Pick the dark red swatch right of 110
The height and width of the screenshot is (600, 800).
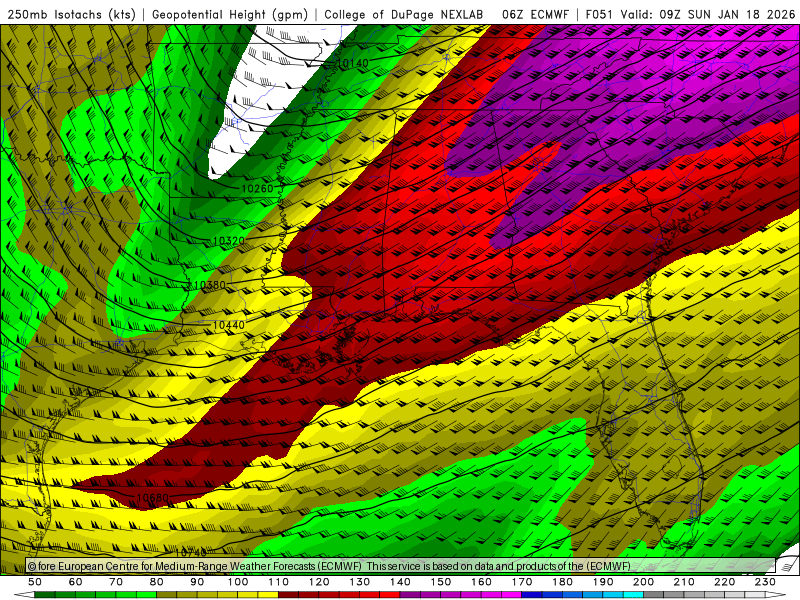point(288,595)
